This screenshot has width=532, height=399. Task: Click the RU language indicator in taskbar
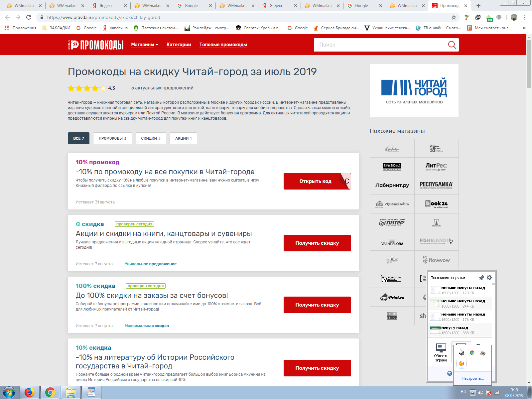(x=464, y=392)
